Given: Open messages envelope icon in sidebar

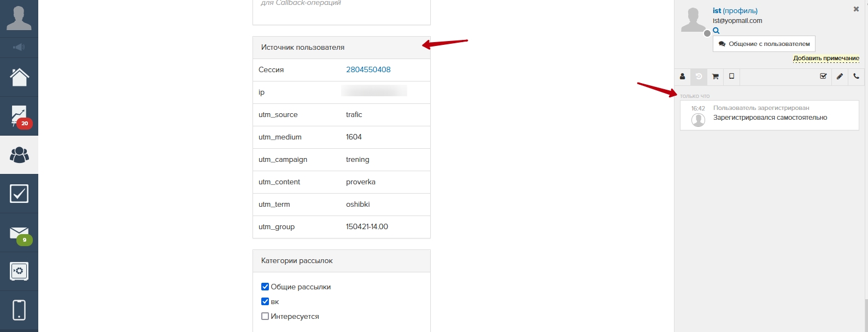Looking at the screenshot, I should (19, 233).
